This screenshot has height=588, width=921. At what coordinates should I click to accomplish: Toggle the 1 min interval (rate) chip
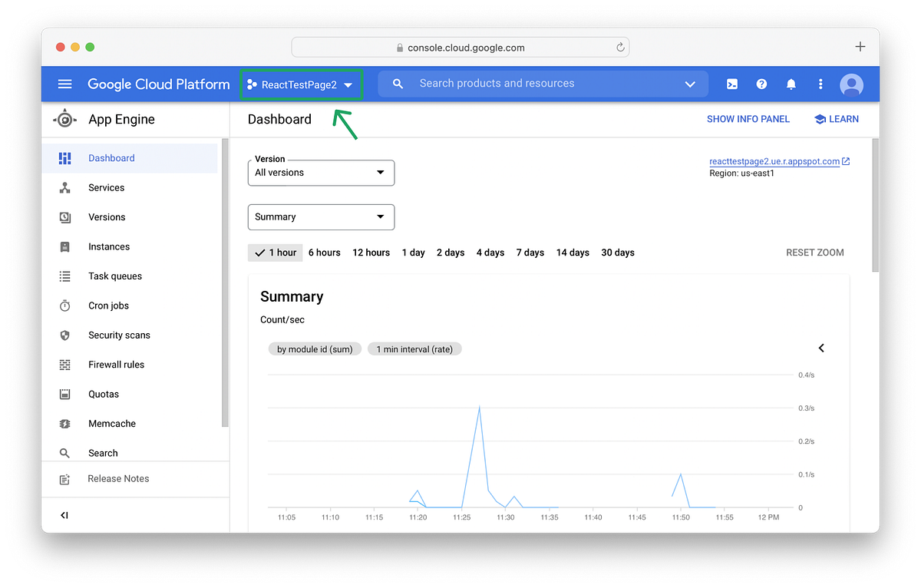point(414,349)
